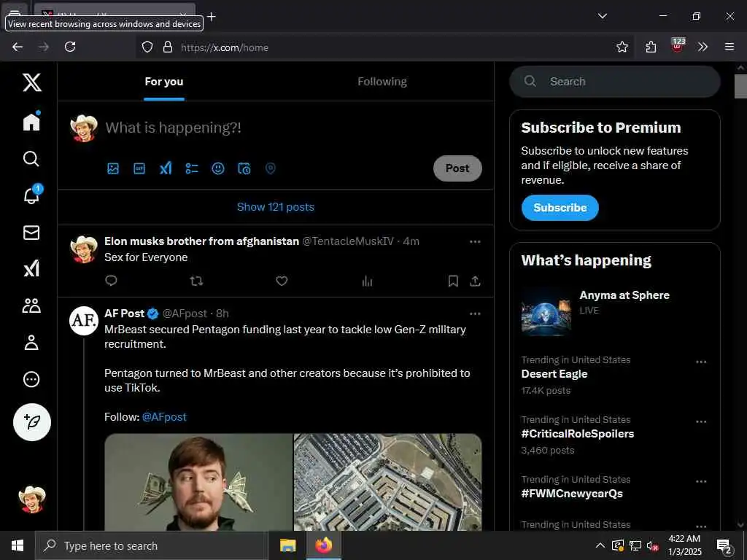Open MrBeast photo in AF Post
The width and height of the screenshot is (747, 560).
click(x=198, y=482)
